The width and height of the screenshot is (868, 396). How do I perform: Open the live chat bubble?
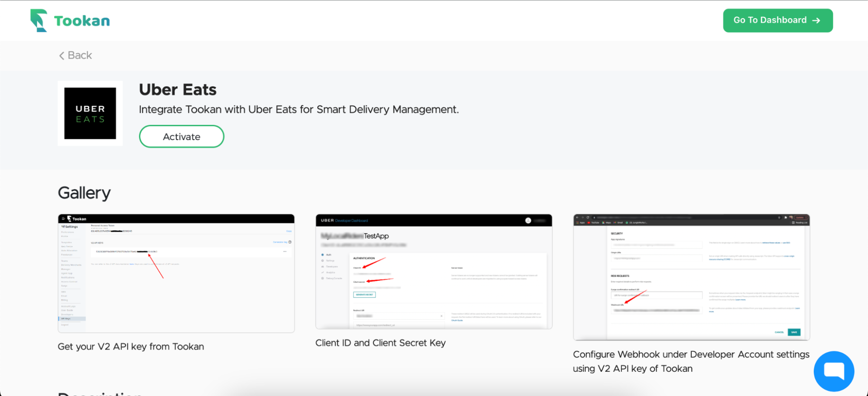pos(834,371)
